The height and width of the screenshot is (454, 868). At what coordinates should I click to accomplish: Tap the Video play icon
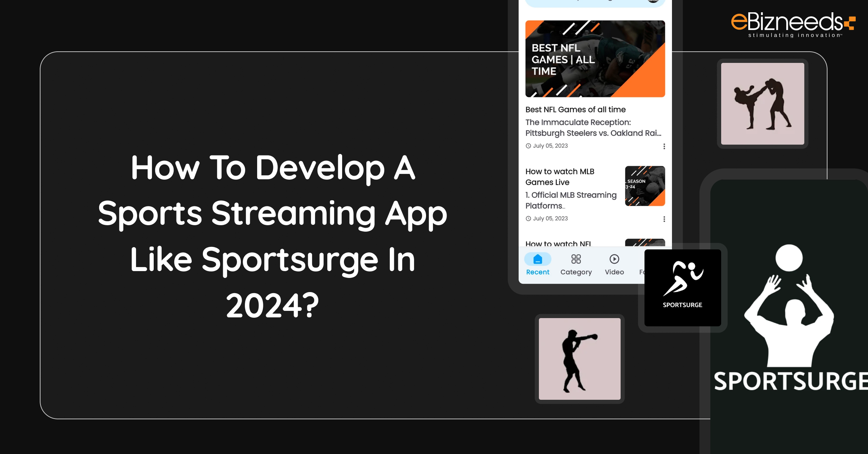(x=614, y=259)
